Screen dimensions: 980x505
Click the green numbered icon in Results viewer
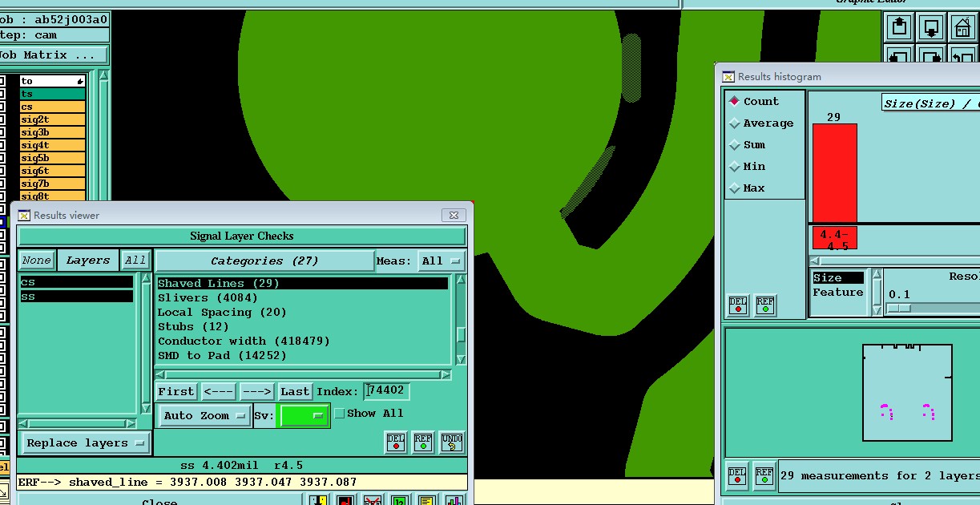coord(400,500)
